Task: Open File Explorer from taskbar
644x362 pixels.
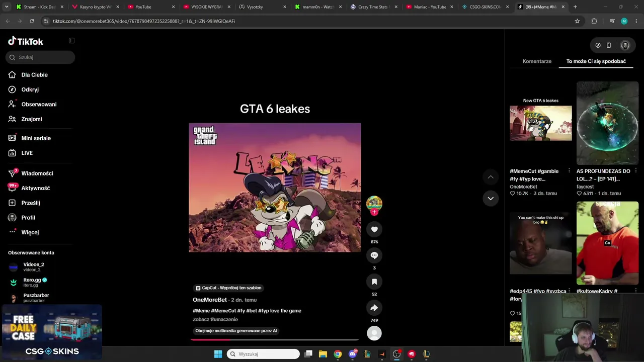Action: [x=323, y=354]
